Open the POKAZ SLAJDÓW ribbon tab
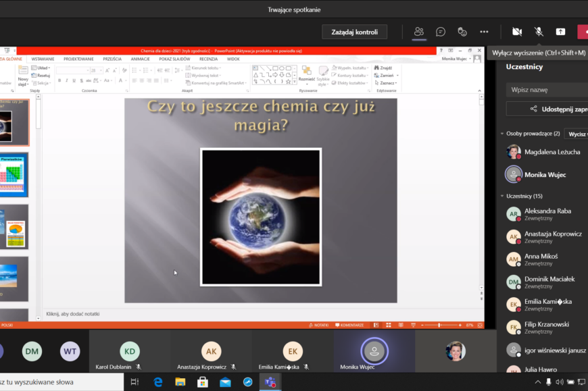Screen dimensions: 588x391 pyautogui.click(x=174, y=59)
